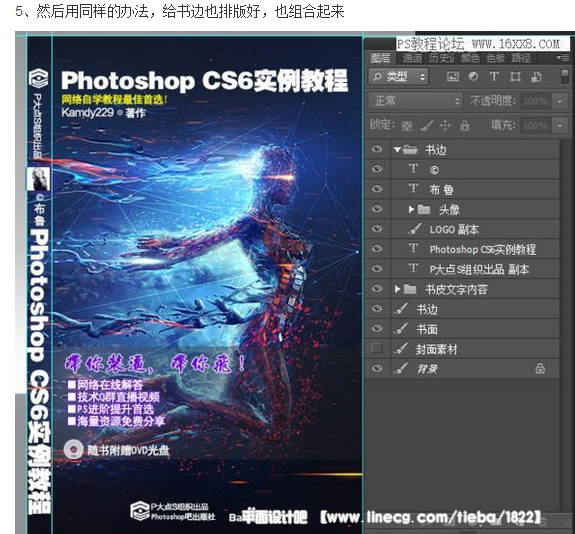Viewport: 575px width, 534px height.
Task: Select the P大点S组织出品 副本 layer name
Action: click(x=479, y=269)
